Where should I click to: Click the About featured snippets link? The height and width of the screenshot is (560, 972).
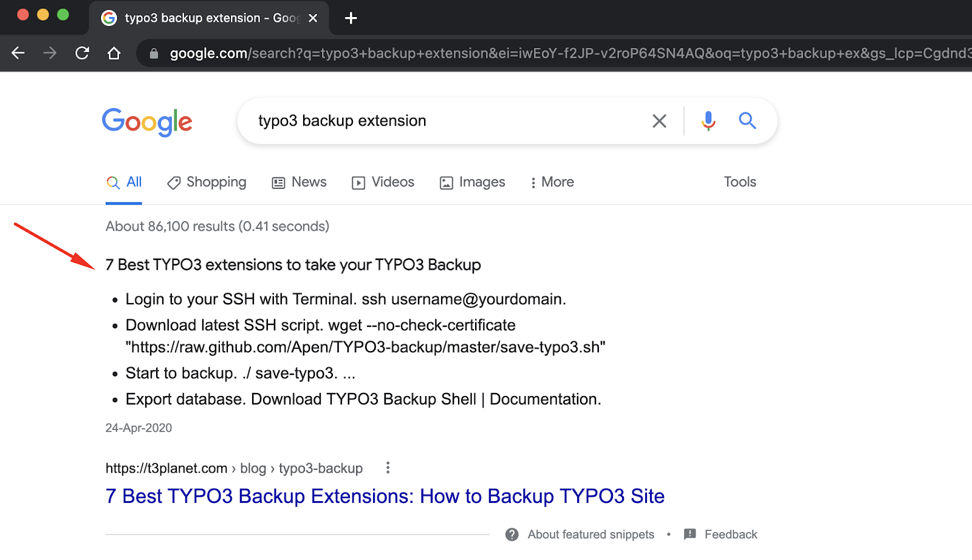[590, 534]
